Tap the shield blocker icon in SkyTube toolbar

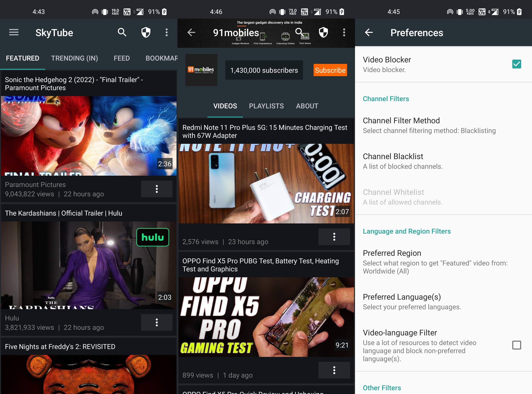click(x=146, y=32)
